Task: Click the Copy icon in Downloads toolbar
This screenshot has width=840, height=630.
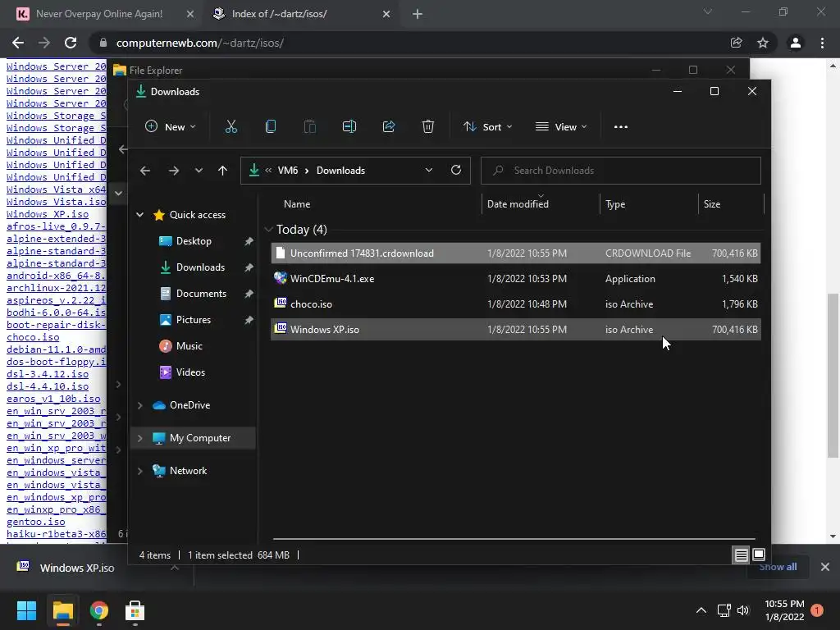Action: [x=271, y=127]
